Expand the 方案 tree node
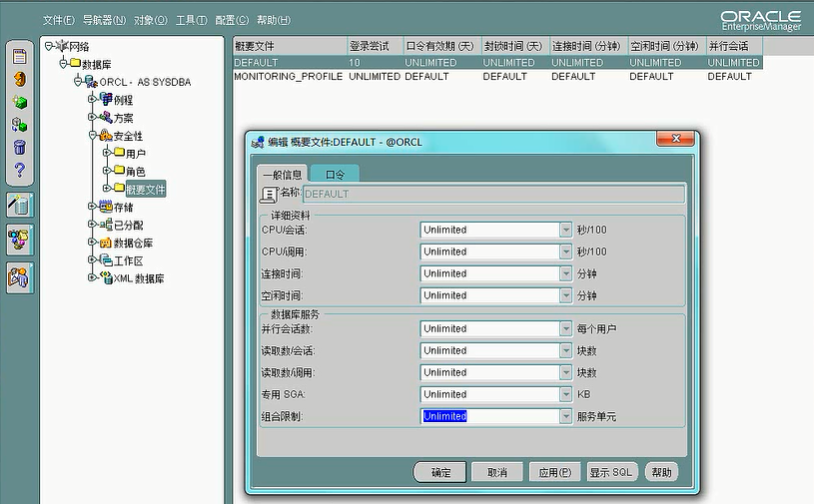814x504 pixels. point(93,117)
